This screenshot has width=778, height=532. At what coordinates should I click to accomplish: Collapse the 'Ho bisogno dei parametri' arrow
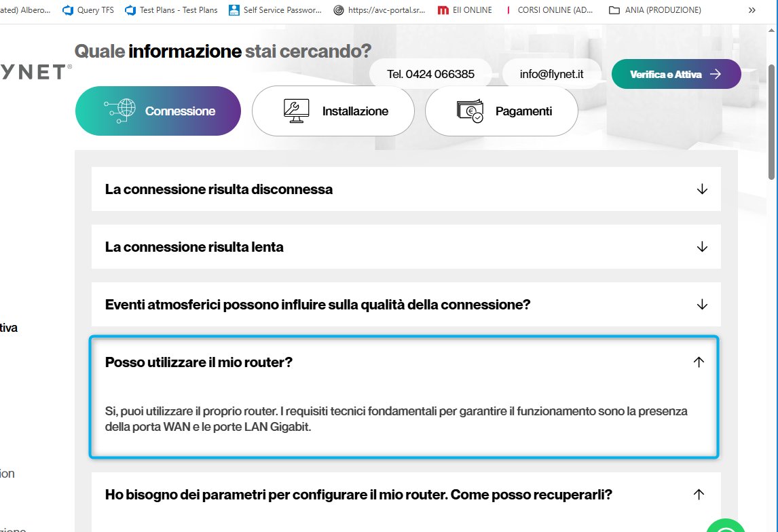point(699,494)
